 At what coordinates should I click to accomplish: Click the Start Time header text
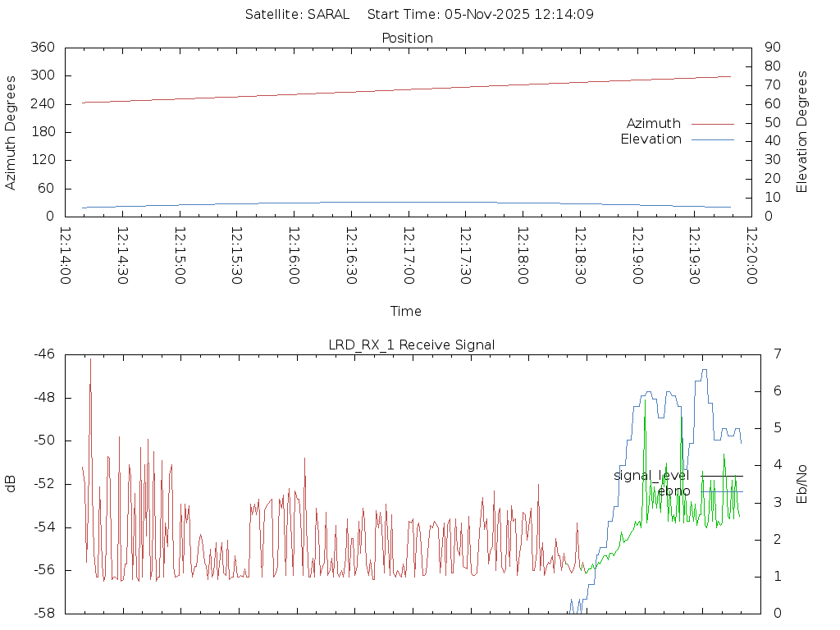(481, 14)
